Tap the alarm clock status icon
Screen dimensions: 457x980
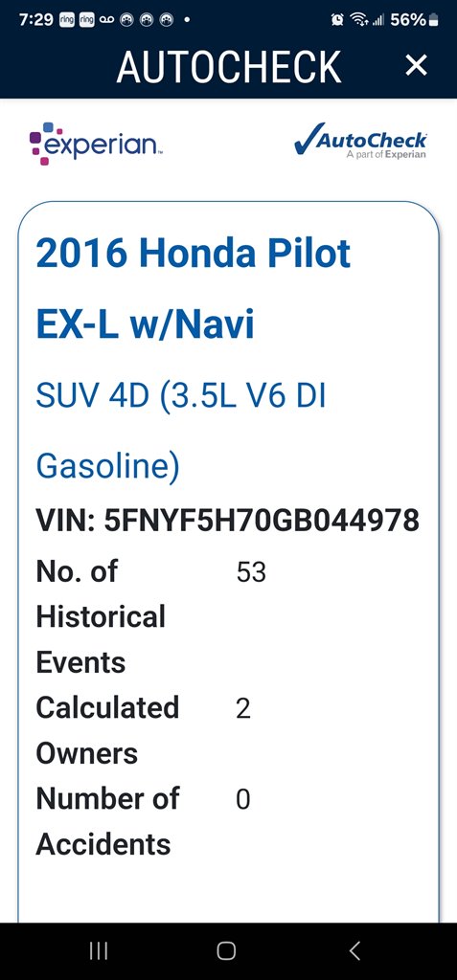[337, 20]
